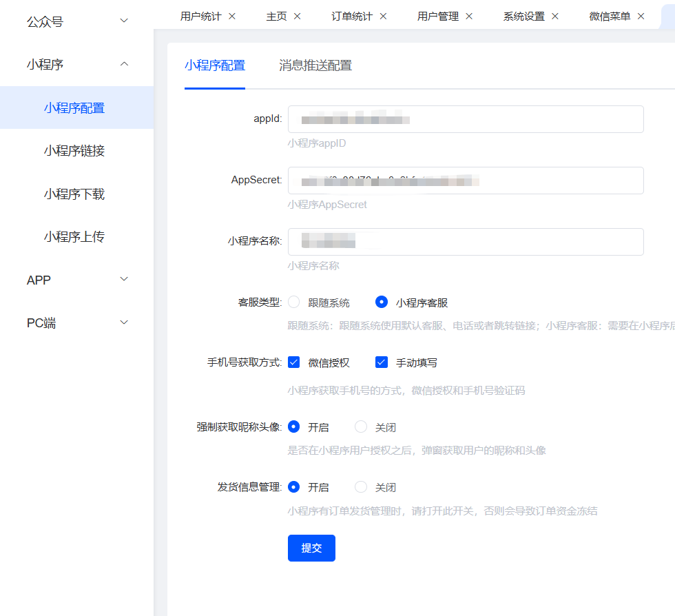Open 小程序链接 in the sidebar
This screenshot has width=675, height=616.
(x=74, y=151)
